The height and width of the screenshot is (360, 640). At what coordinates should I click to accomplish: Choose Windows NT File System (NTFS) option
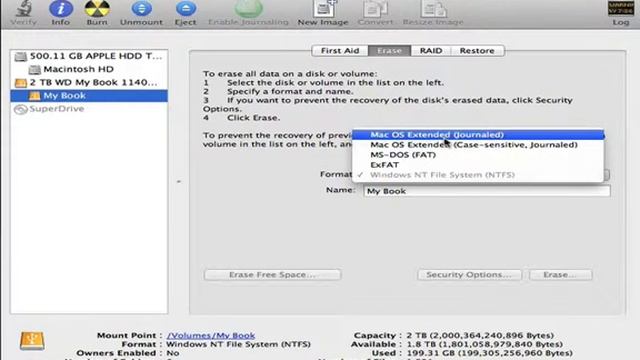[478, 175]
